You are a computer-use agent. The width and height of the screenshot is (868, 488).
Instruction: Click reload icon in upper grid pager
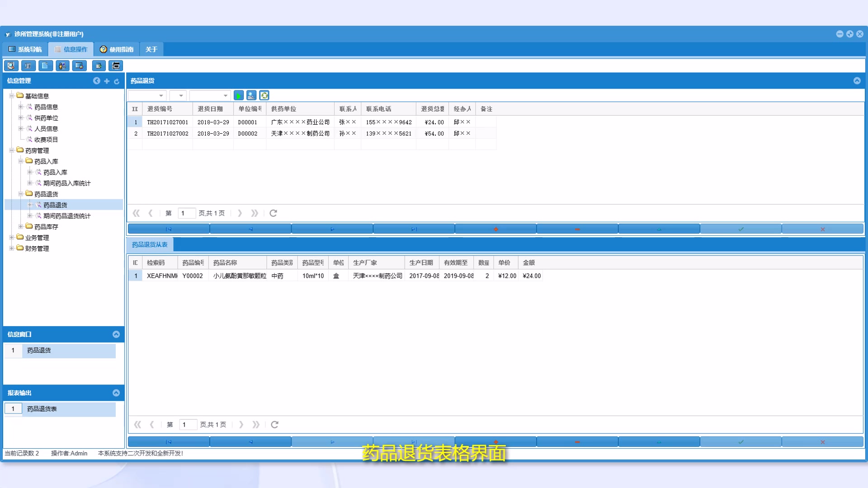point(273,213)
